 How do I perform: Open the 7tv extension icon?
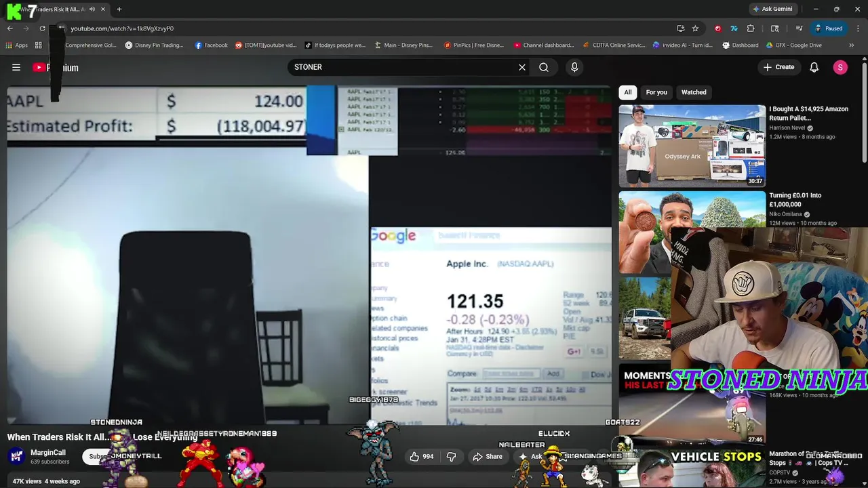734,28
